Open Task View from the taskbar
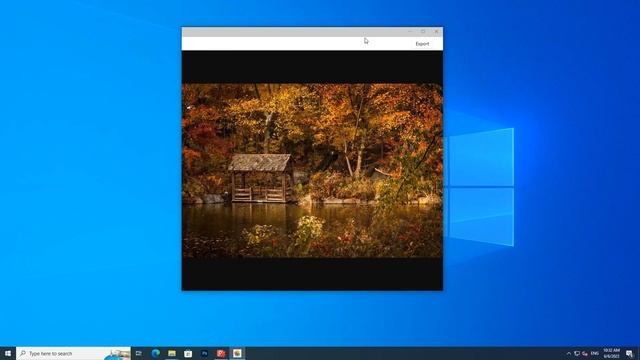The height and width of the screenshot is (360, 640). [x=139, y=353]
